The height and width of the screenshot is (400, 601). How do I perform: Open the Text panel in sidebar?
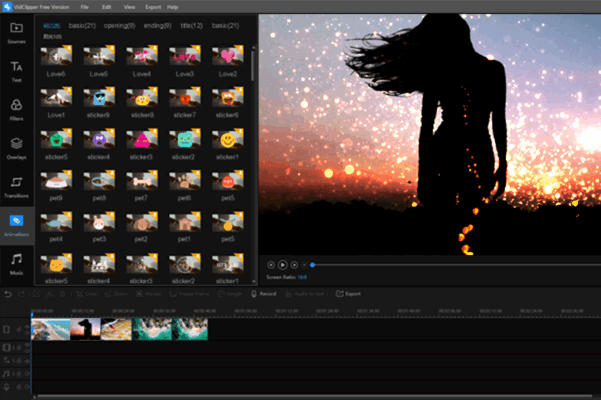(x=16, y=71)
